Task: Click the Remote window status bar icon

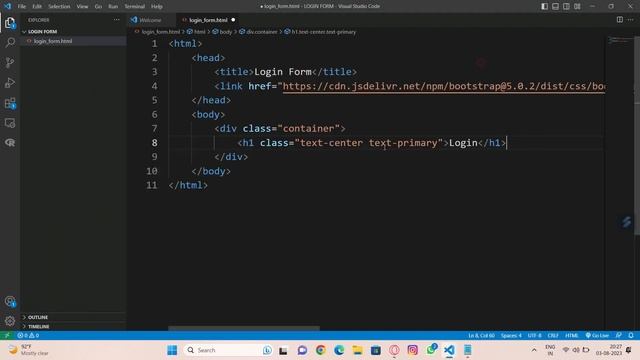Action: click(x=7, y=335)
